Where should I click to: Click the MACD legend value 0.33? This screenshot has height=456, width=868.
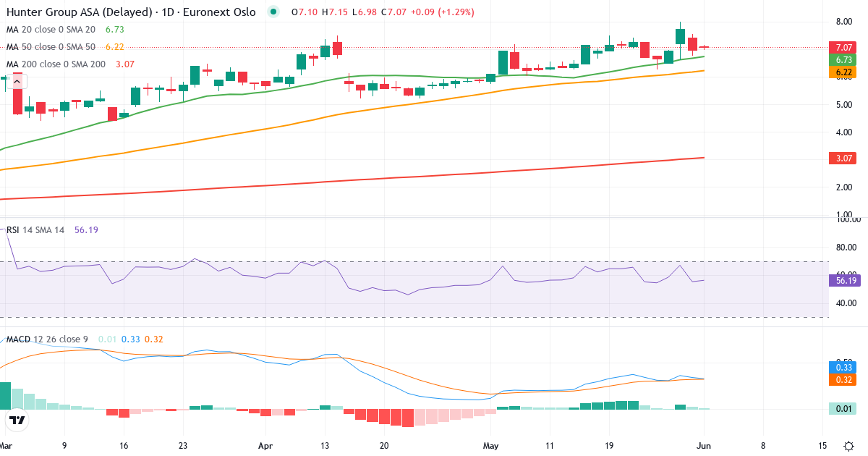(130, 339)
